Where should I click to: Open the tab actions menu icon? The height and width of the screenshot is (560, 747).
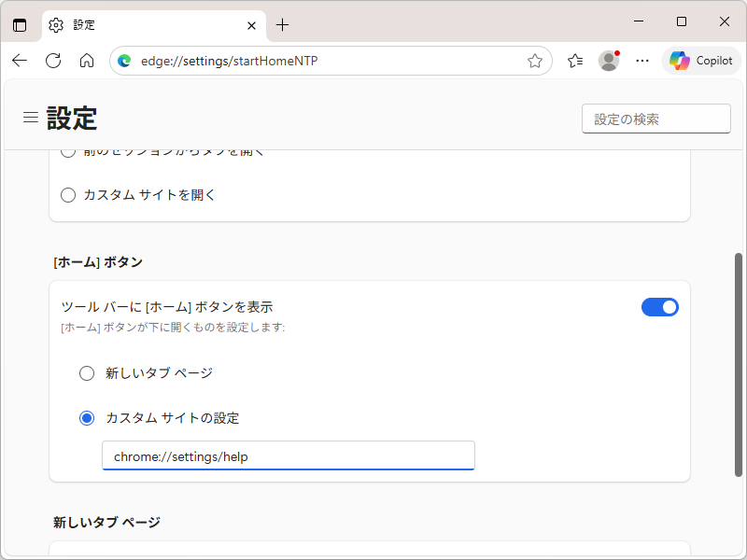point(20,25)
